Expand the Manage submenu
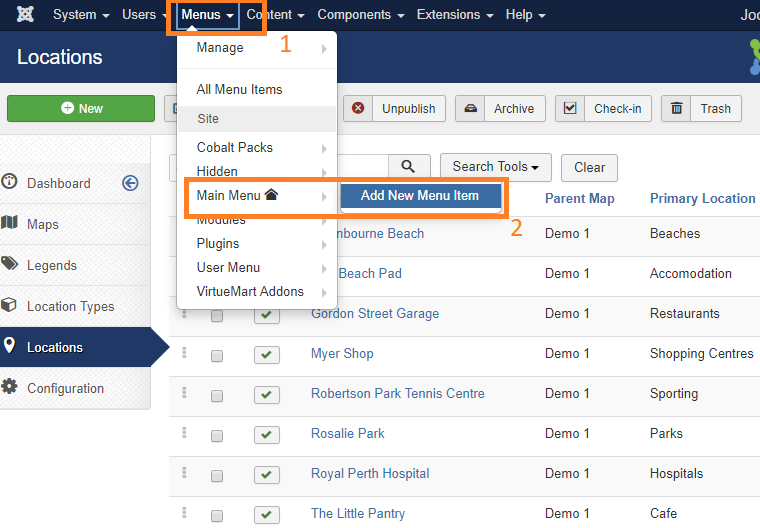This screenshot has height=528, width=760. pos(257,48)
